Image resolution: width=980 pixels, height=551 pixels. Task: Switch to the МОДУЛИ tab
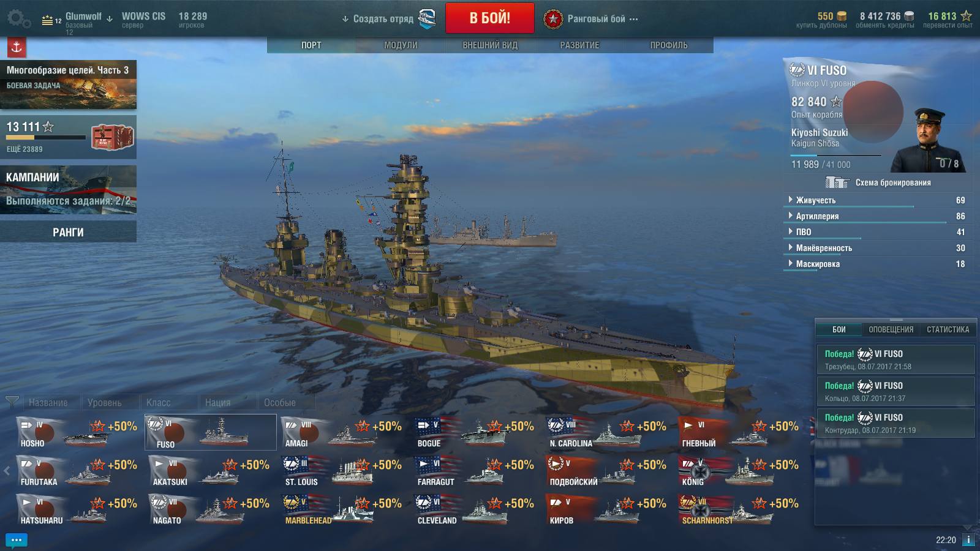pos(401,45)
